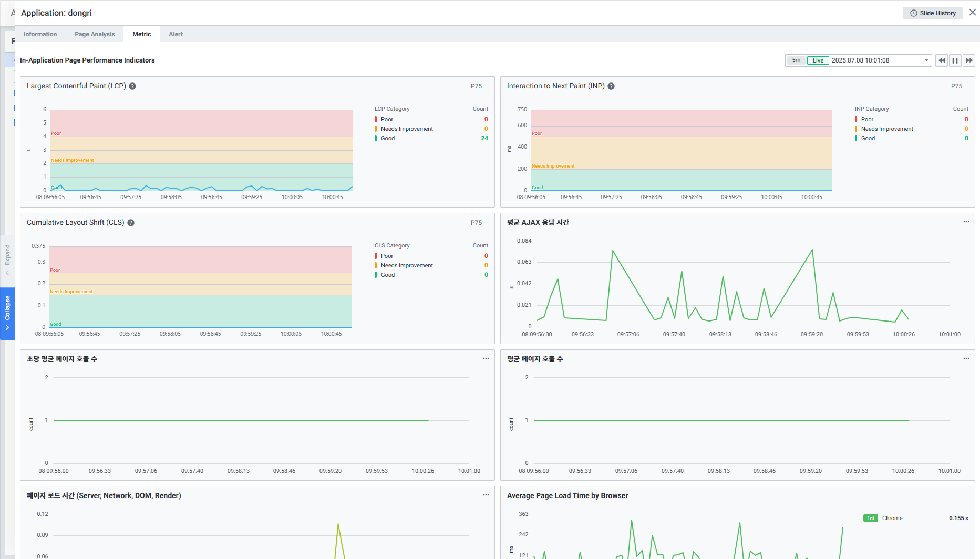Click the Slide History button
The height and width of the screenshot is (559, 980).
[932, 13]
